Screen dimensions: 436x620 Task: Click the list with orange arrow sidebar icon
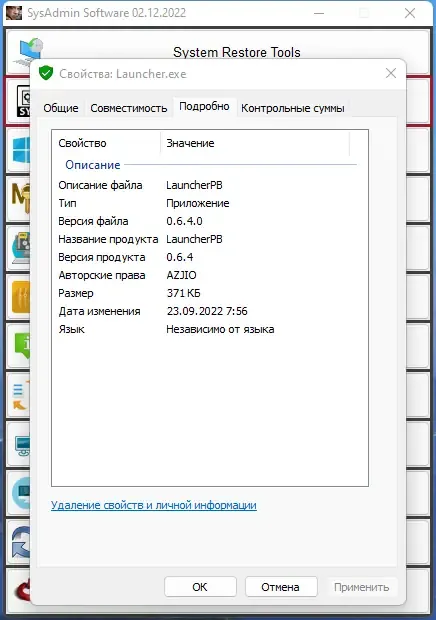pos(21,395)
